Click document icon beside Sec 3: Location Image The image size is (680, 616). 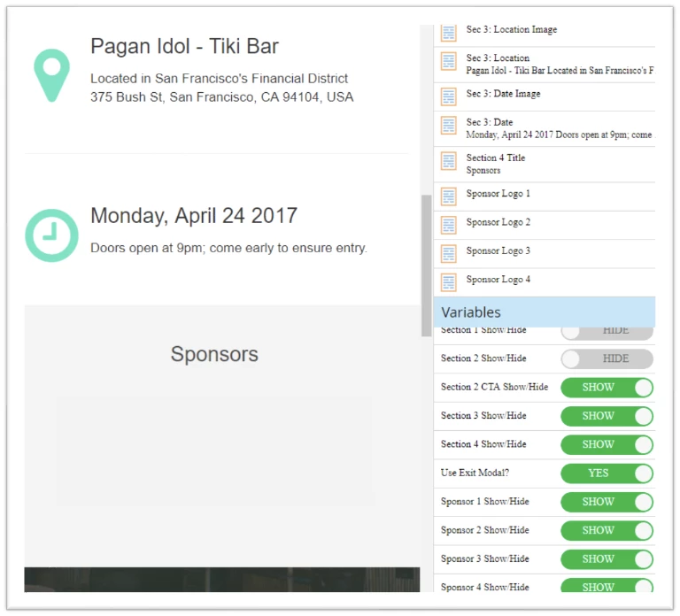pyautogui.click(x=448, y=33)
